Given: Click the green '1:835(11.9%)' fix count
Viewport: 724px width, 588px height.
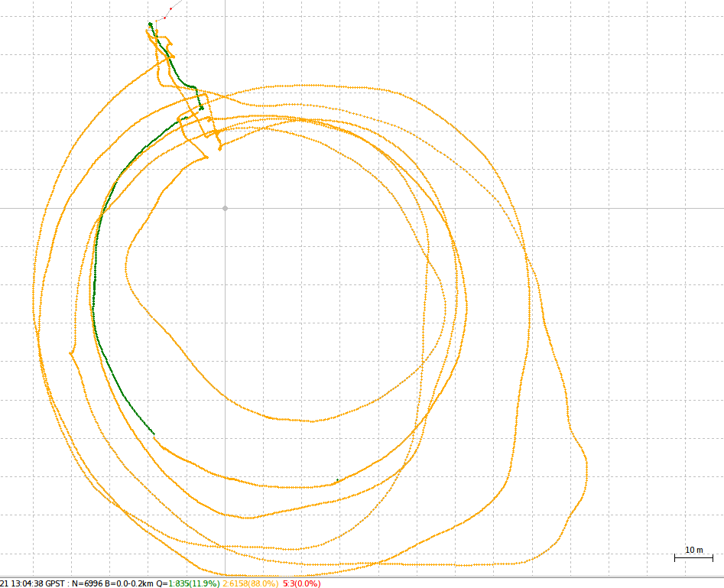Looking at the screenshot, I should (194, 583).
